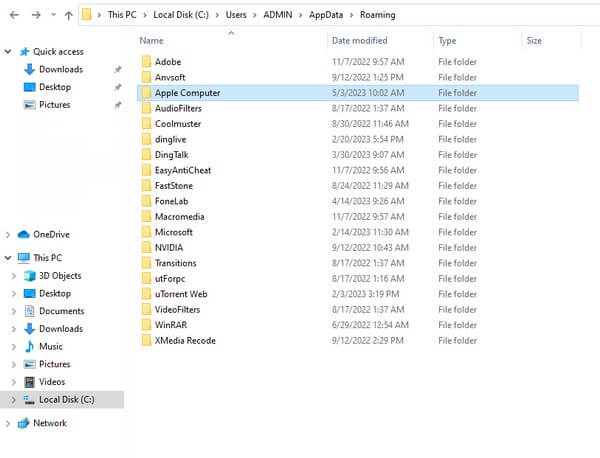This screenshot has height=458, width=600.
Task: Sort by the Type column header
Action: (x=447, y=41)
